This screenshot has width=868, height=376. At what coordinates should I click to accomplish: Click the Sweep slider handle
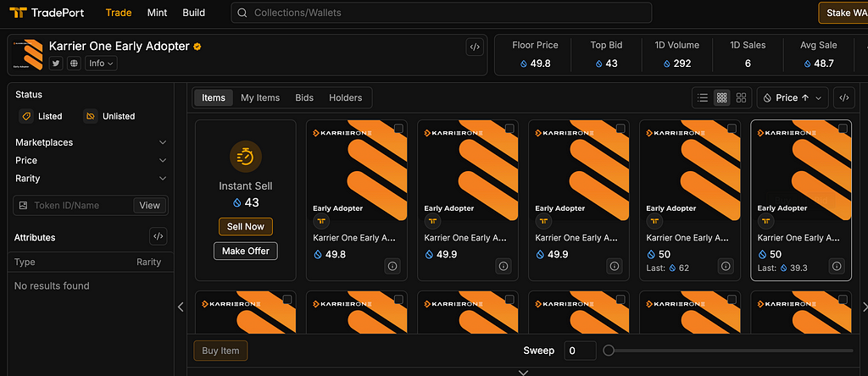coord(609,351)
